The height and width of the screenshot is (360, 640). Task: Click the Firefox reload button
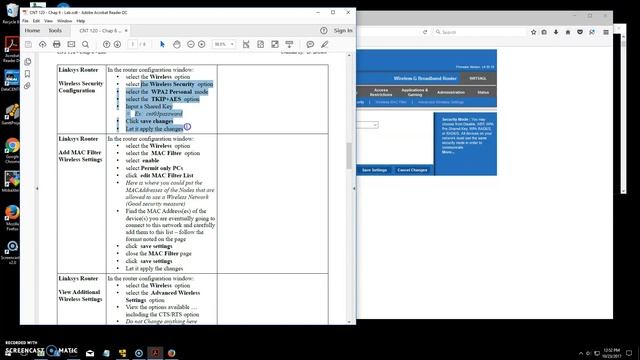click(425, 32)
